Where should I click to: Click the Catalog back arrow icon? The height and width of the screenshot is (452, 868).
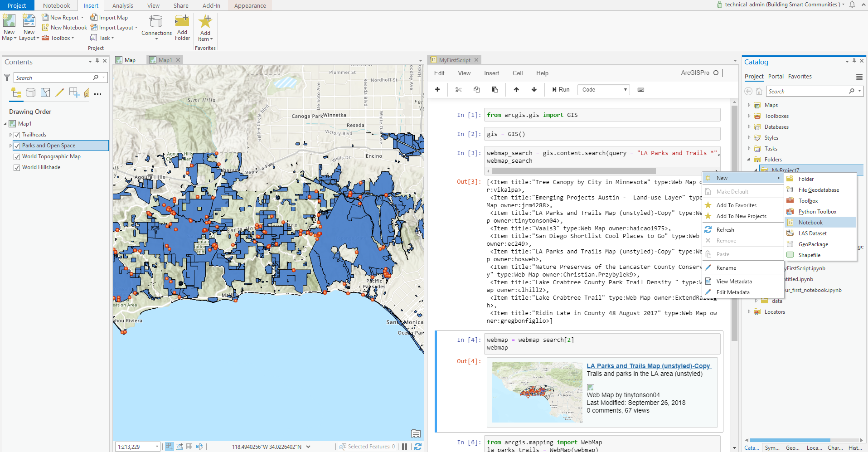click(x=748, y=91)
